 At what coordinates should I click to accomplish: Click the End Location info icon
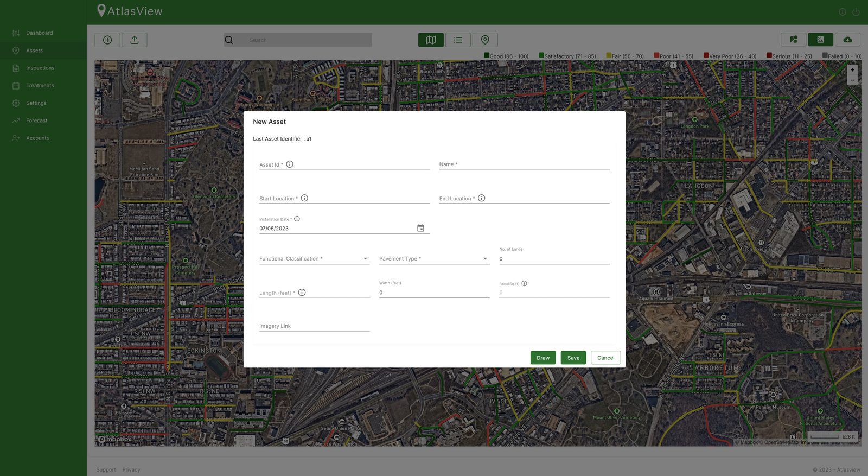click(481, 198)
